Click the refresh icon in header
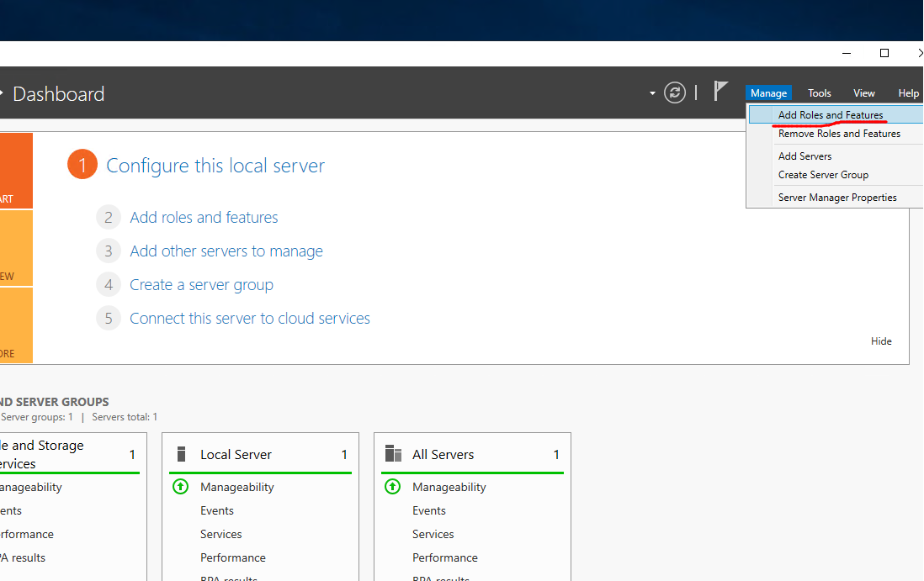924x581 pixels. pos(675,93)
